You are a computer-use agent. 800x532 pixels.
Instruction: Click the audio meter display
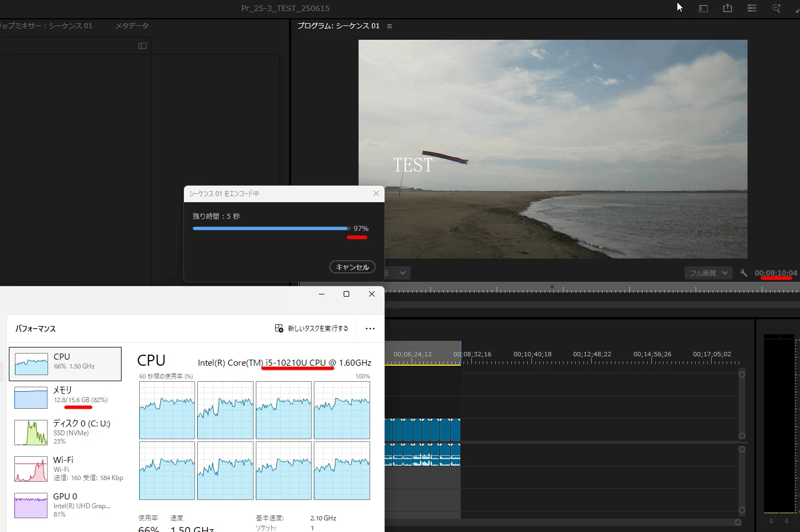click(778, 423)
